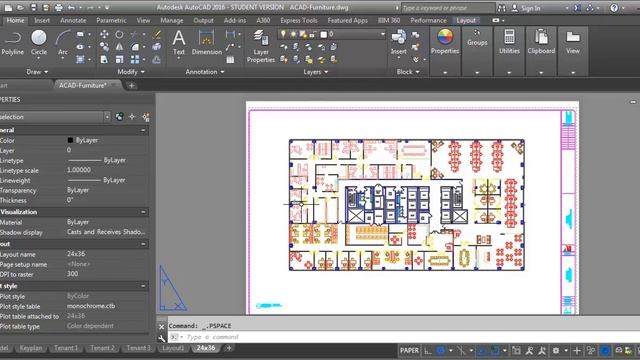640x360 pixels.
Task: Select the Copy tool in Modify panel
Action: click(104, 47)
